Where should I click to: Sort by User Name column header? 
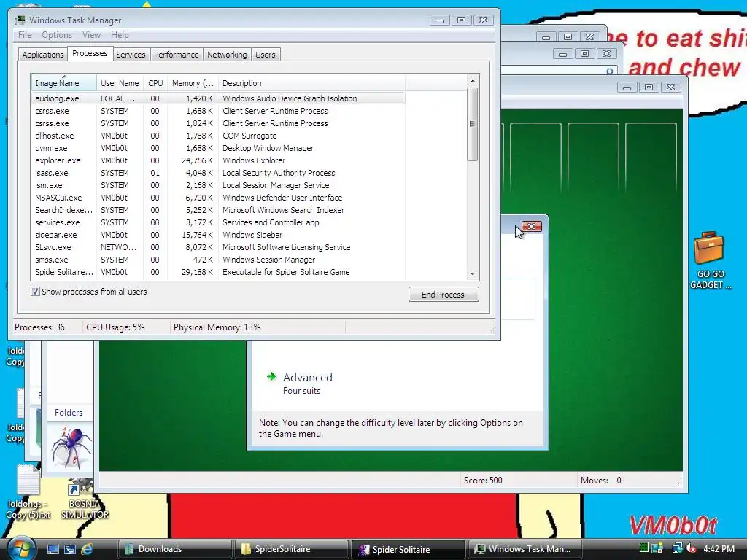click(120, 83)
